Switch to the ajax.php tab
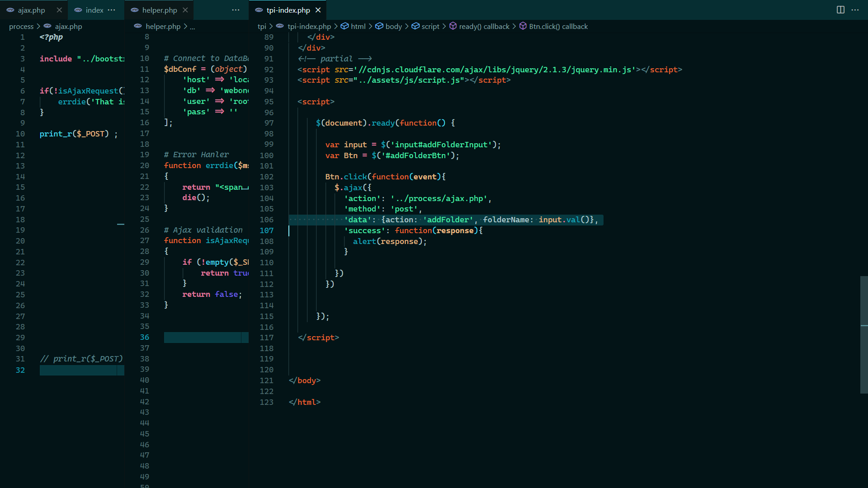 pyautogui.click(x=32, y=10)
